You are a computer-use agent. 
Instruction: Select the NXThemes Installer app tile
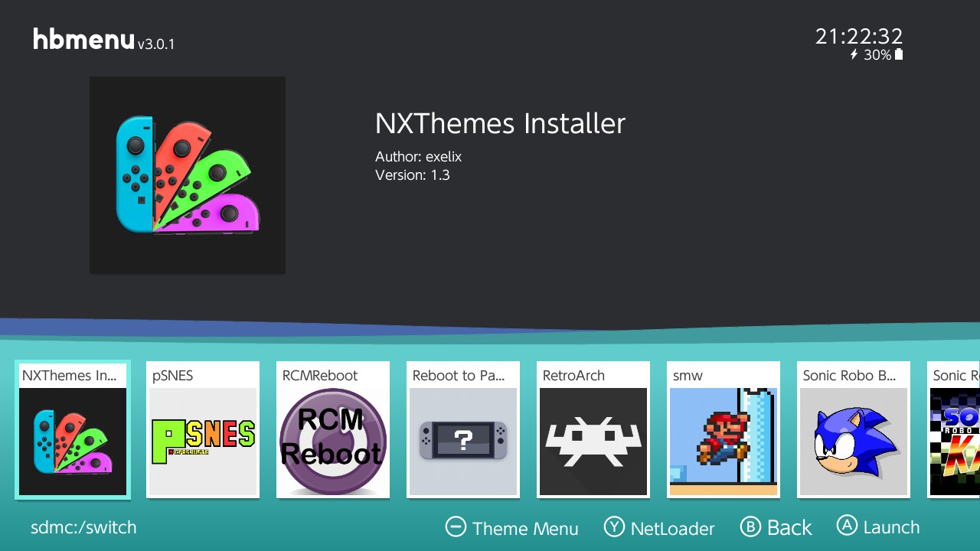pyautogui.click(x=73, y=429)
